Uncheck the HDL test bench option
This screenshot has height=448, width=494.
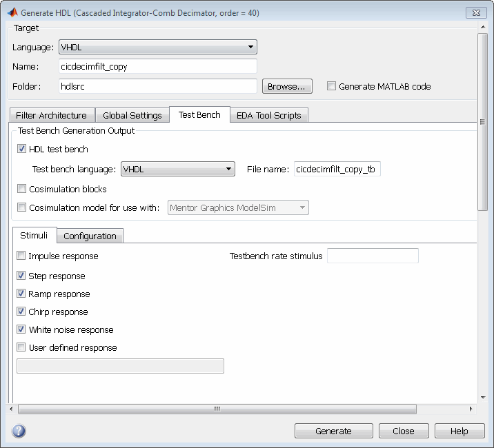point(21,149)
